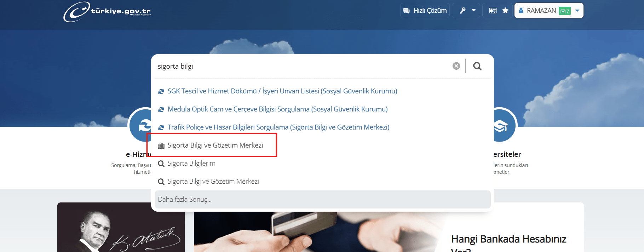Select Sigorta Bilgi ve Gözetim Merkezi institution result
This screenshot has height=252, width=644.
(x=215, y=145)
